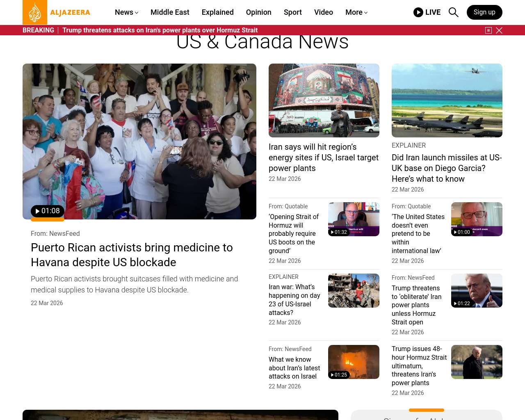Go to the Explained section

pos(218,12)
